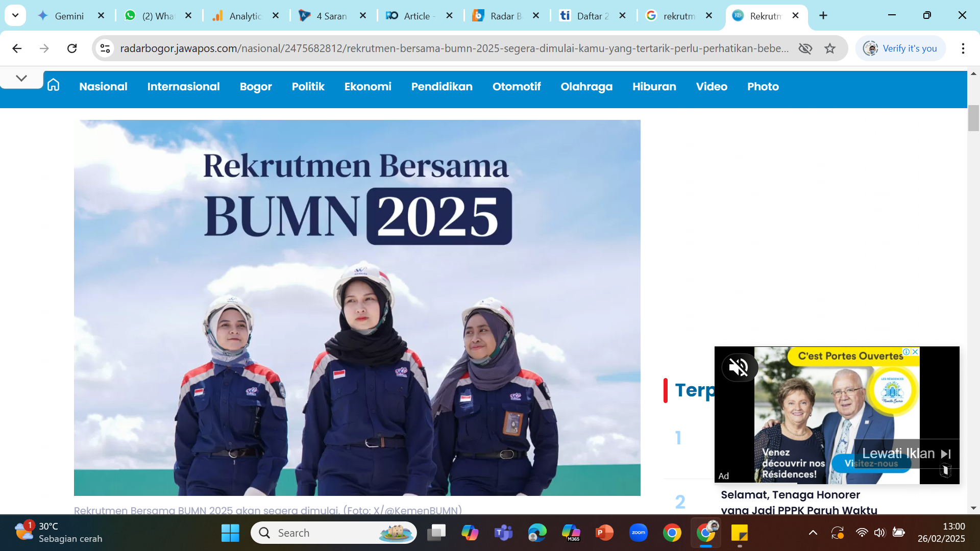The width and height of the screenshot is (980, 551).
Task: Open volume control tray icon
Action: point(879,533)
